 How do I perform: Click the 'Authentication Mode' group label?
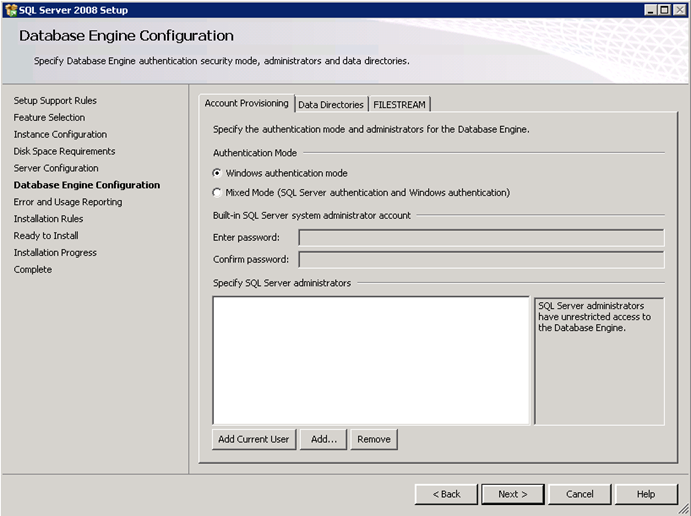[255, 153]
